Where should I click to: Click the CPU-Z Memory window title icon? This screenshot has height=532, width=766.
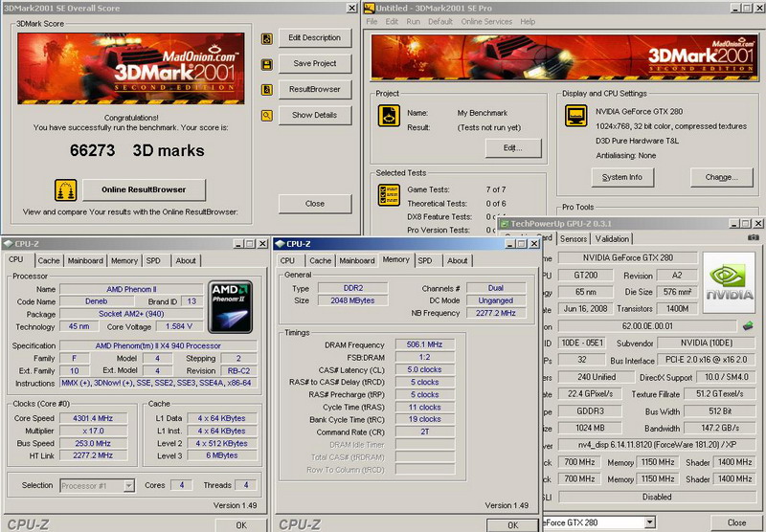coord(280,244)
